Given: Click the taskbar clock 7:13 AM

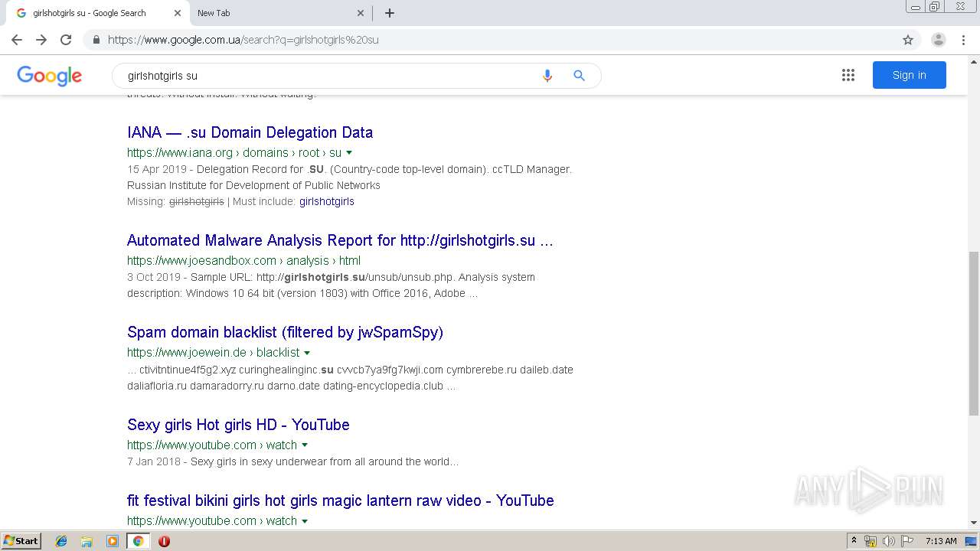Looking at the screenshot, I should click(941, 541).
